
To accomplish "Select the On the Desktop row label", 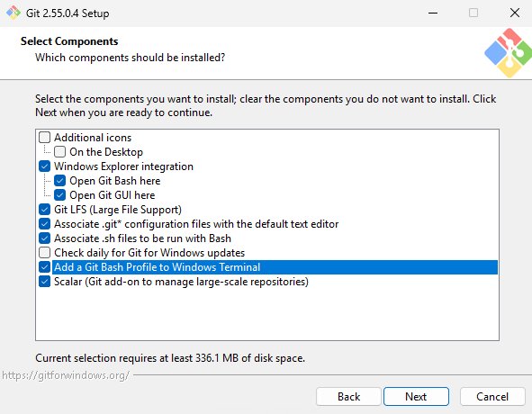I will pyautogui.click(x=106, y=152).
